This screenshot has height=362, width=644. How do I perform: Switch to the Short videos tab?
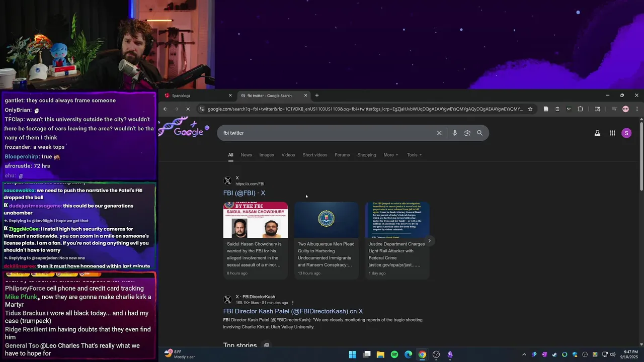click(315, 155)
